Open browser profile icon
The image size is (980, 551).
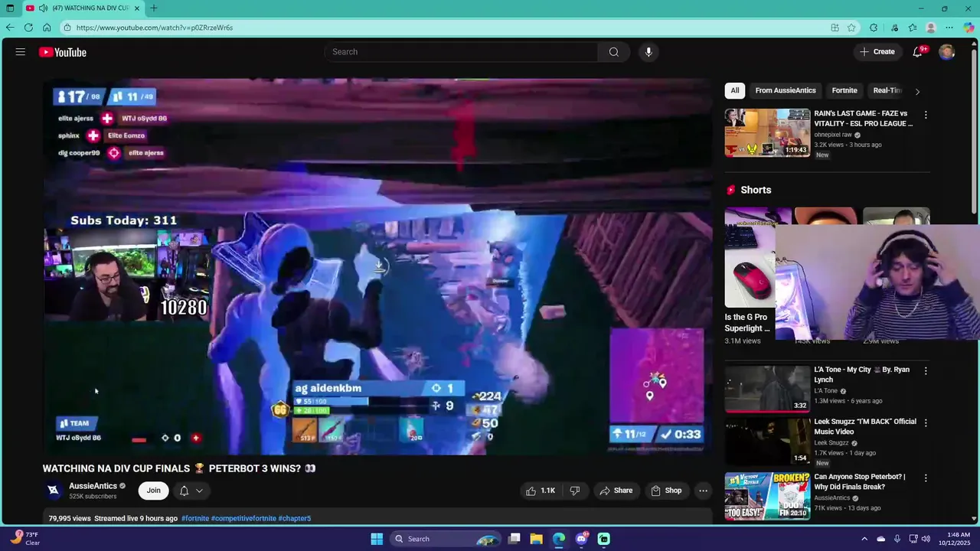point(931,28)
